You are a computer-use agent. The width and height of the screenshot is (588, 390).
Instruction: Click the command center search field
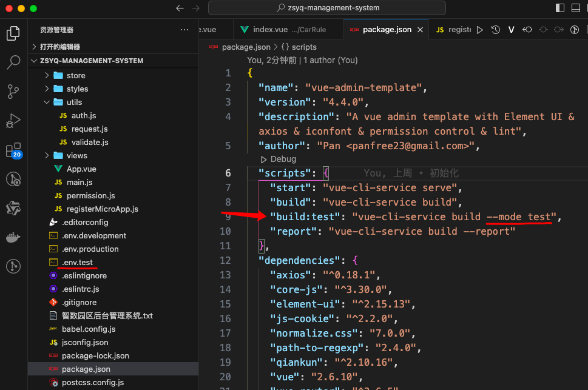coord(327,8)
